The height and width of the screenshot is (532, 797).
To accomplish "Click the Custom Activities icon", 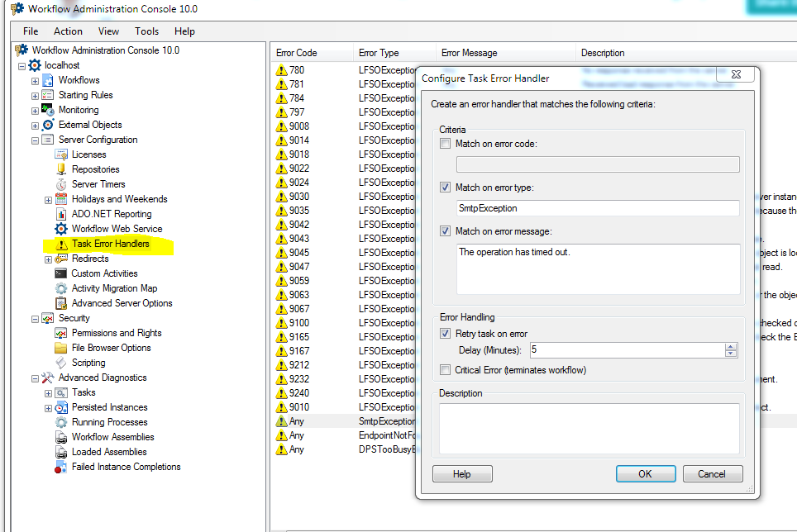I will pos(61,273).
